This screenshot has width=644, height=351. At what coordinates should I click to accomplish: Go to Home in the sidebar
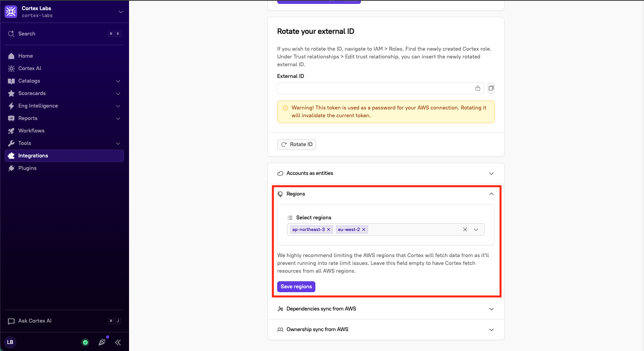(64, 56)
